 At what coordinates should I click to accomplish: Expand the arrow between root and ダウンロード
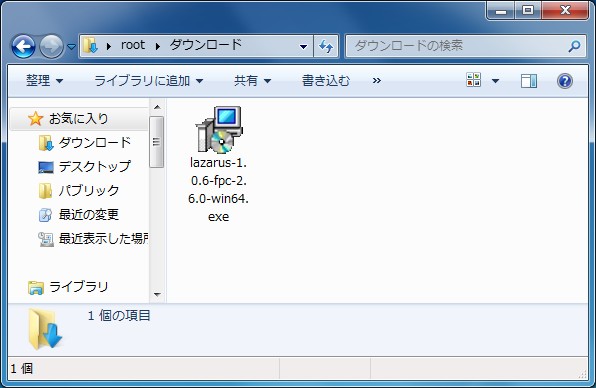coord(158,46)
